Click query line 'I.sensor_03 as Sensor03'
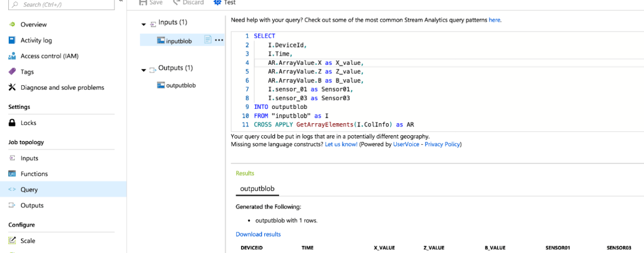This screenshot has height=253, width=644. pyautogui.click(x=308, y=98)
